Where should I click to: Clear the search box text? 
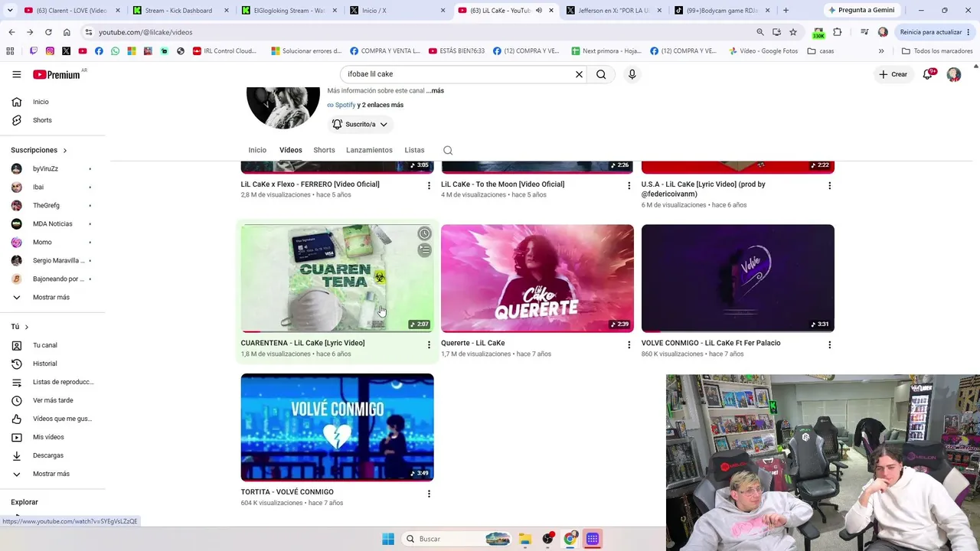579,74
